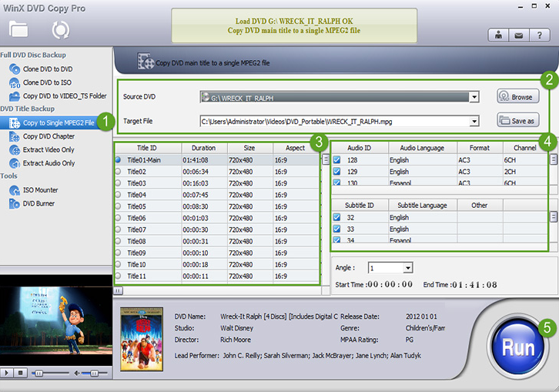This screenshot has height=392, width=559.
Task: Click the refresh disc icon in the header
Action: point(61,30)
